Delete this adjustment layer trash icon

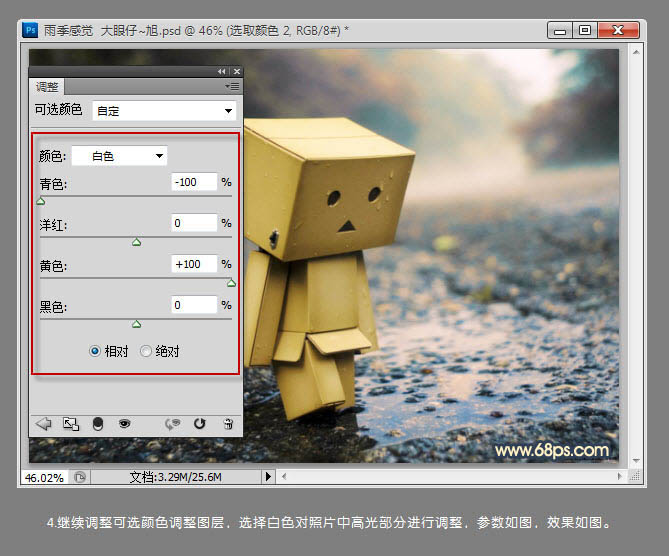click(228, 424)
